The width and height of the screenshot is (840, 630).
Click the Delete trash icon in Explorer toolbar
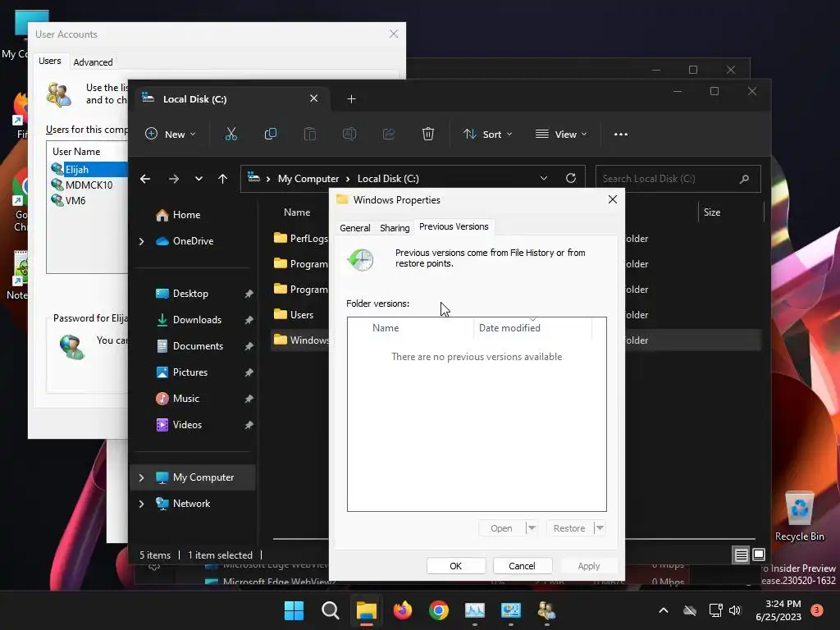[428, 134]
